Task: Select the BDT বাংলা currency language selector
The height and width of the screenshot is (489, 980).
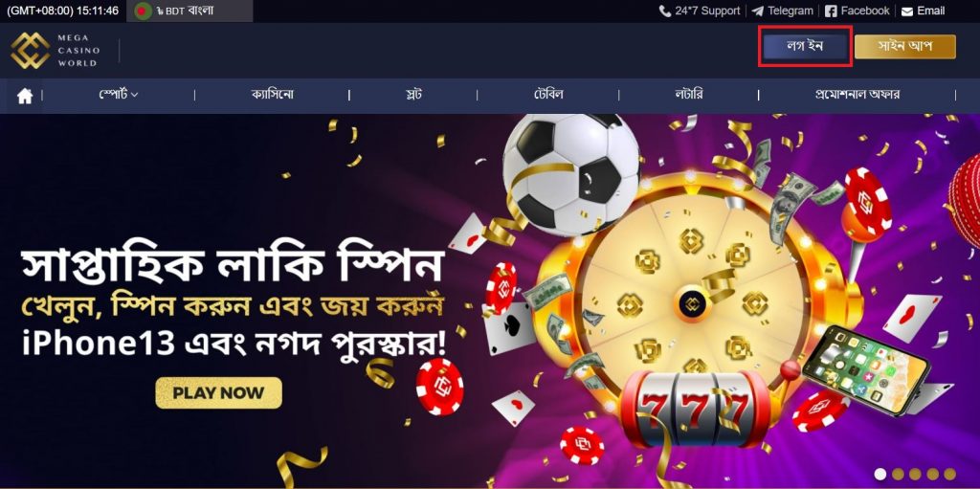Action: [190, 11]
